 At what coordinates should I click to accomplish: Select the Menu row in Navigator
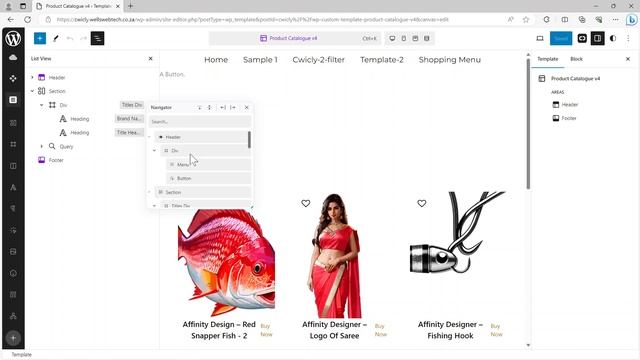(208, 164)
